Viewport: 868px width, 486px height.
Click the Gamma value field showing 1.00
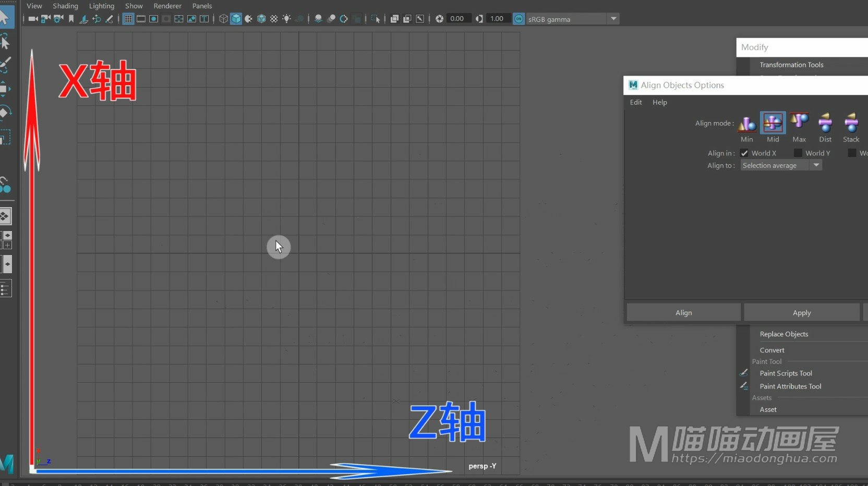tap(498, 19)
